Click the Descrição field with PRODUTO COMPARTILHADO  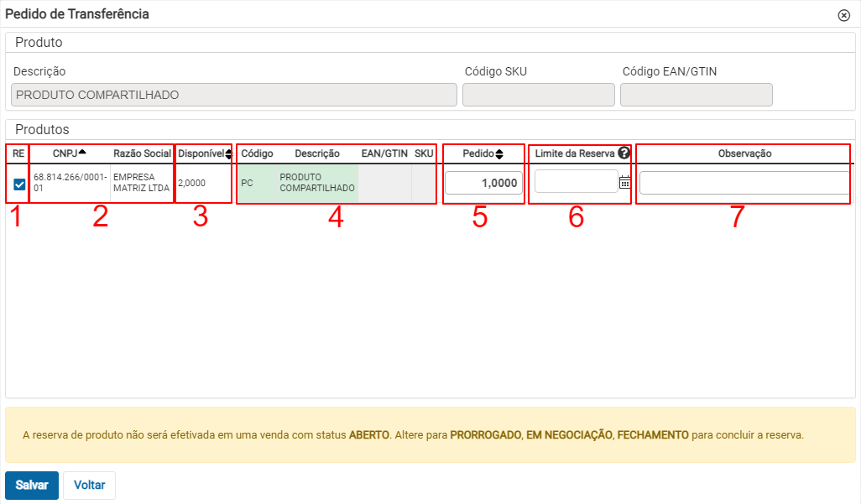(234, 95)
